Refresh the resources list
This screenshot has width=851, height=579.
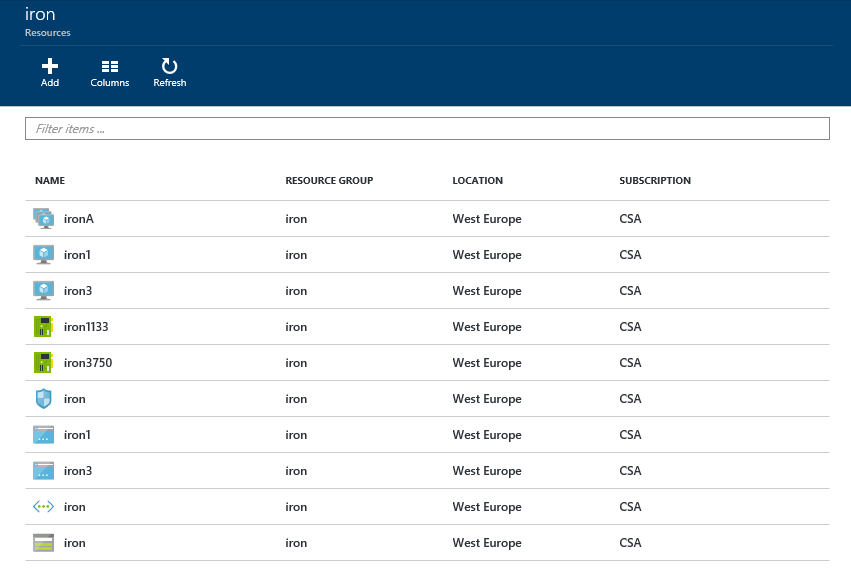tap(169, 73)
